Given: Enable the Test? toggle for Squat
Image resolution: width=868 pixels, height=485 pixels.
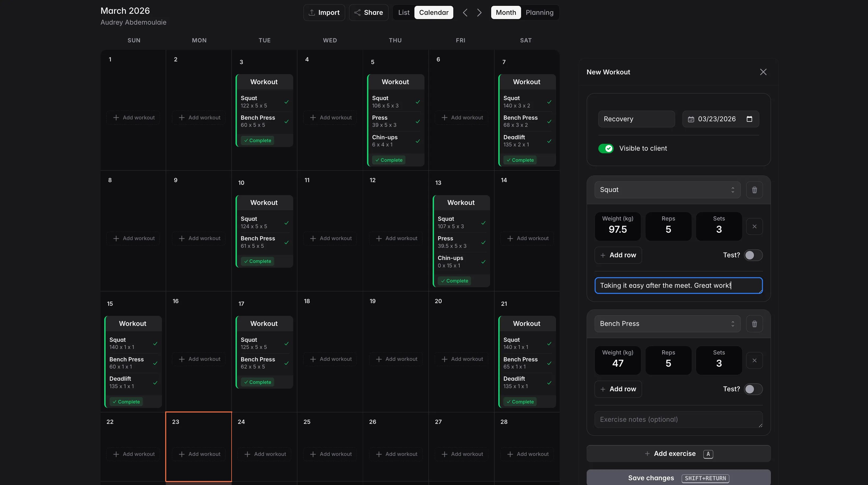Looking at the screenshot, I should point(753,255).
